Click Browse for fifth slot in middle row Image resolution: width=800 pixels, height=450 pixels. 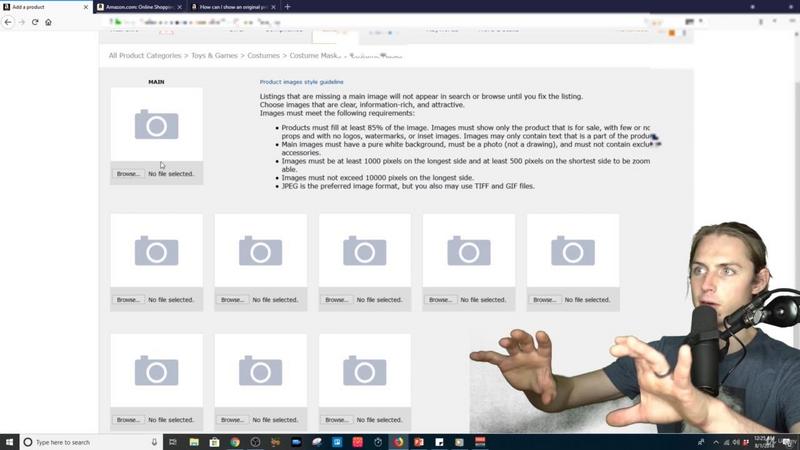544,300
